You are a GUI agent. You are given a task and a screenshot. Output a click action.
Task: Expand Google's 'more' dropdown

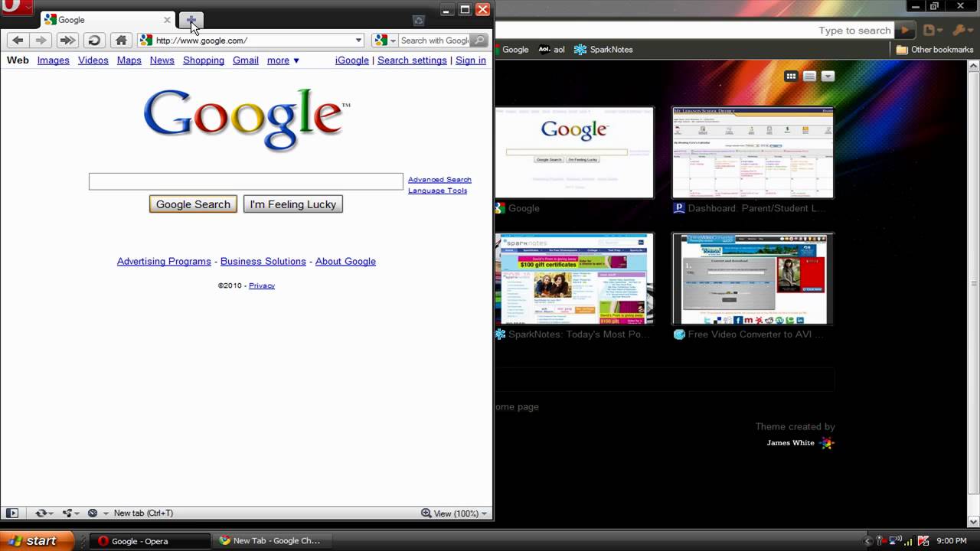coord(283,60)
